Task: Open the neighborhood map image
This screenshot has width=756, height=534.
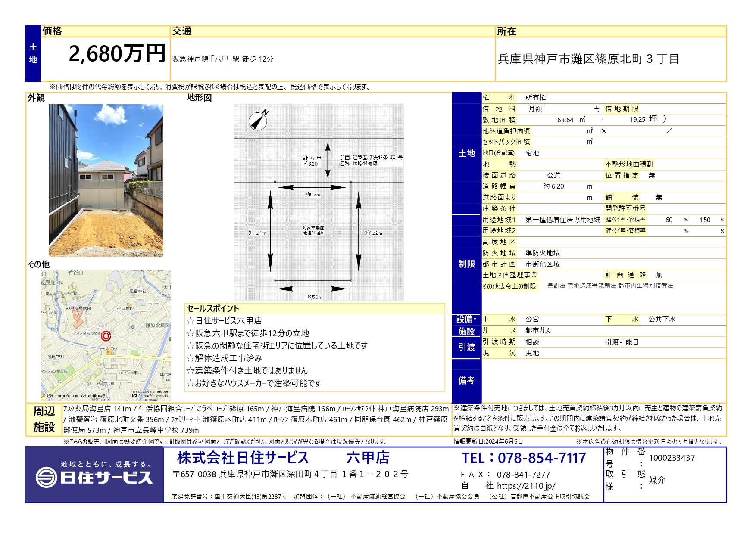Action: (106, 335)
